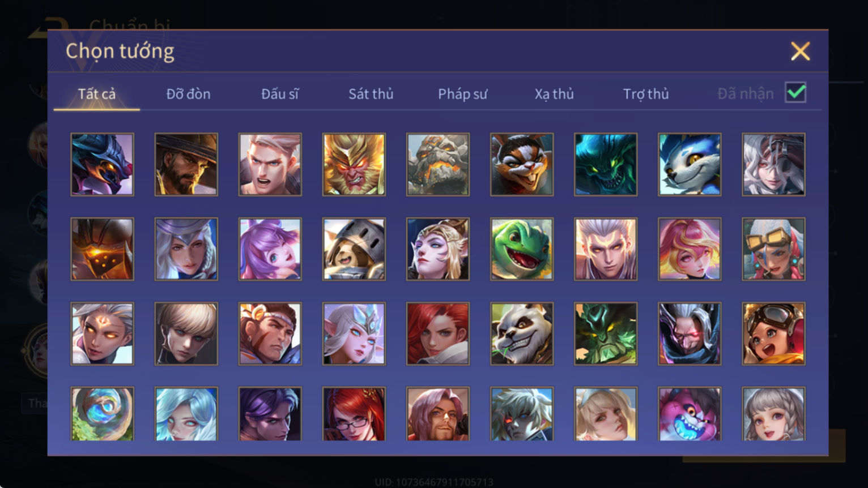The image size is (868, 488).
Task: Select the bearded cowboy hat hero
Action: (x=186, y=165)
